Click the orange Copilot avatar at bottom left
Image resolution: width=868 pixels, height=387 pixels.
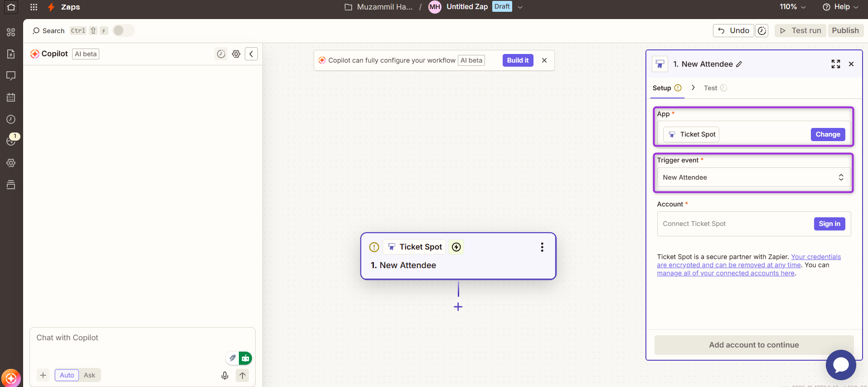tap(11, 378)
